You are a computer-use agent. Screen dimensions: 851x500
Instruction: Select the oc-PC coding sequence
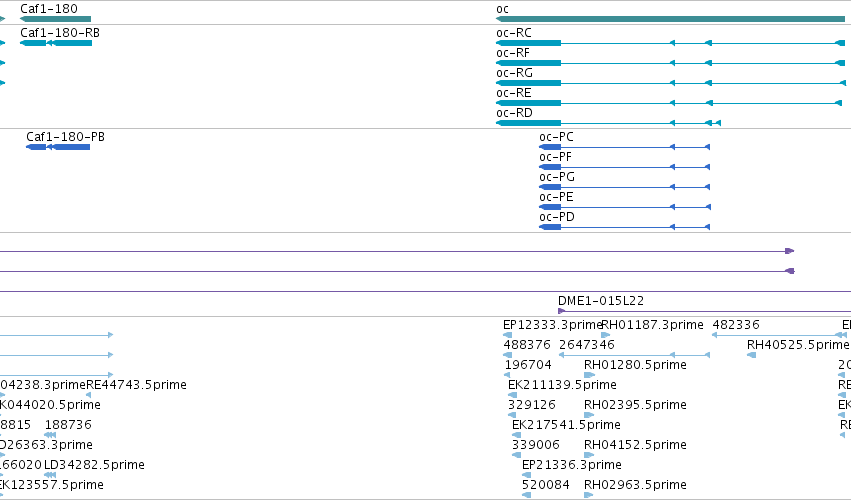(x=625, y=147)
